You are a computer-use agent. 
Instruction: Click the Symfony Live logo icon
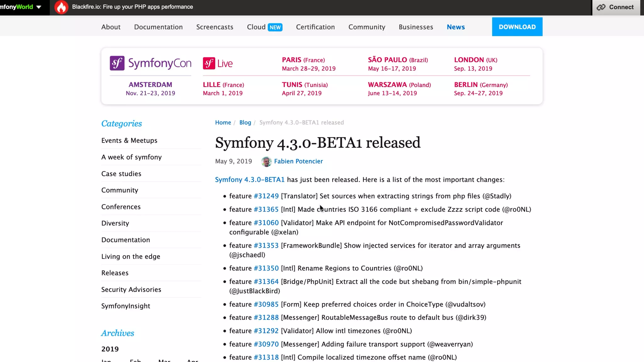[x=209, y=63]
